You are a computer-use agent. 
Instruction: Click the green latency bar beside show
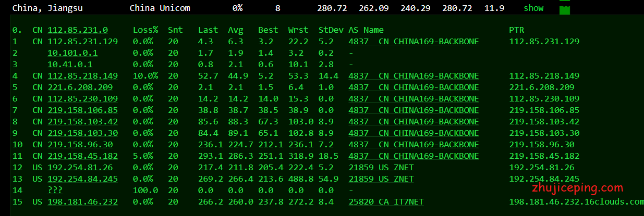pyautogui.click(x=564, y=9)
